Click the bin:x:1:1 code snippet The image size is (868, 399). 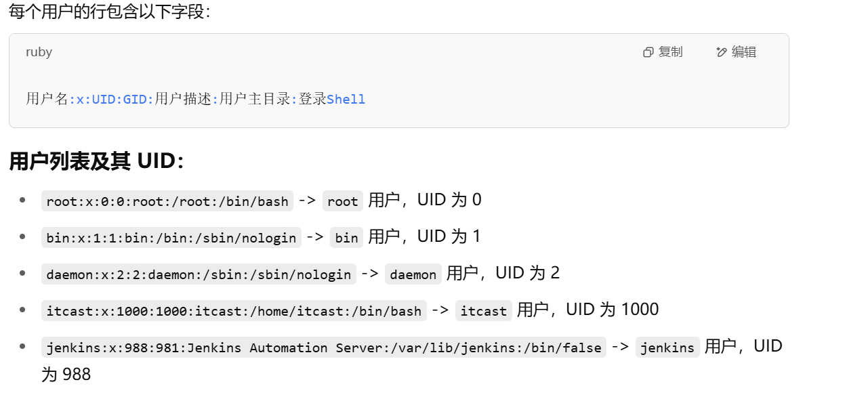[x=169, y=237]
